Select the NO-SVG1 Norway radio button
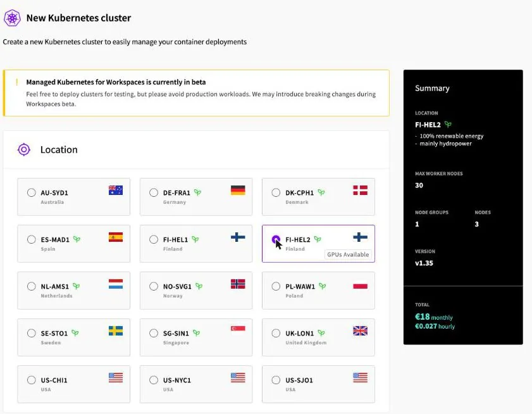The image size is (532, 414). click(x=154, y=286)
